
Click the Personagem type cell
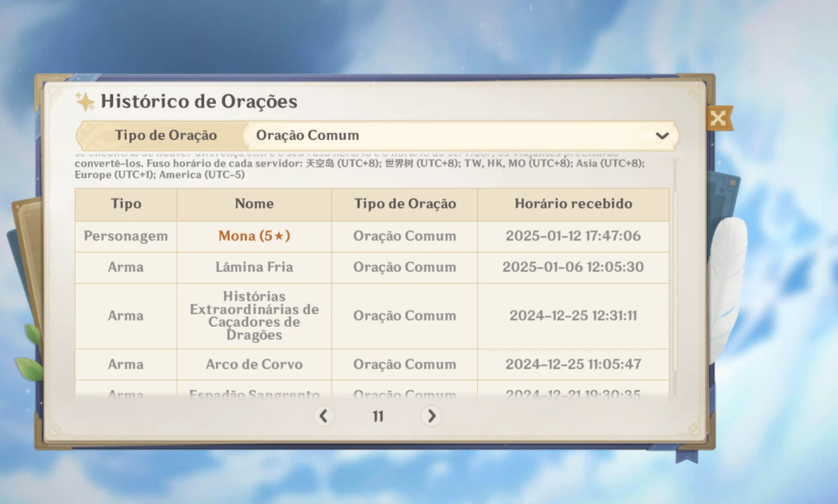click(x=126, y=236)
